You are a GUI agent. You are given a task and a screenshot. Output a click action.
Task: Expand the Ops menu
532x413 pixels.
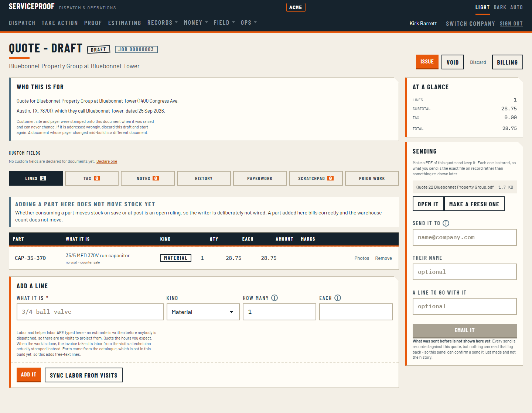coord(249,23)
